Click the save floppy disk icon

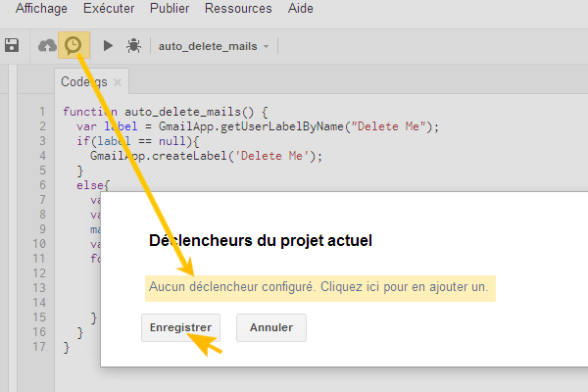click(x=12, y=45)
